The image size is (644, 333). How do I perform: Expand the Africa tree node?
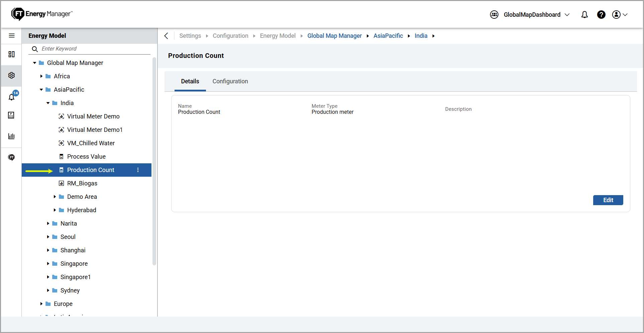click(41, 76)
